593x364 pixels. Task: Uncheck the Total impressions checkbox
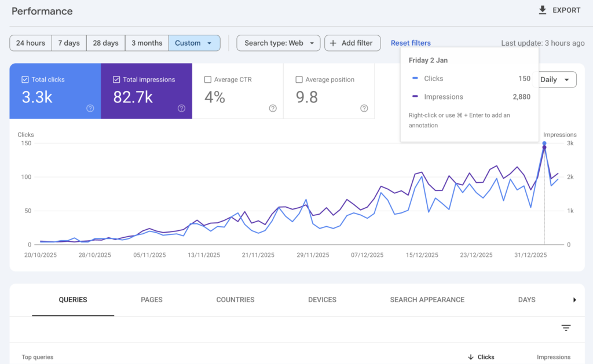pyautogui.click(x=116, y=80)
